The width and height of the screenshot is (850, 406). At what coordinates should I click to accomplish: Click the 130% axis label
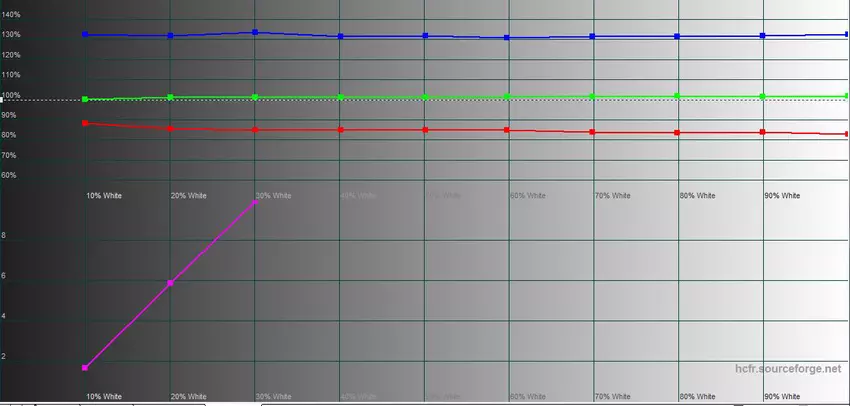(x=12, y=35)
